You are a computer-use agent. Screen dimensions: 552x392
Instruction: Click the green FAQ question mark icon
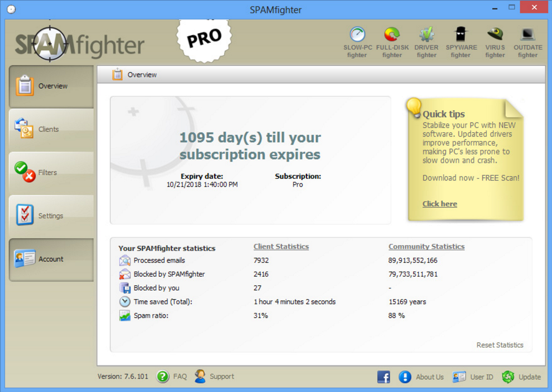163,376
